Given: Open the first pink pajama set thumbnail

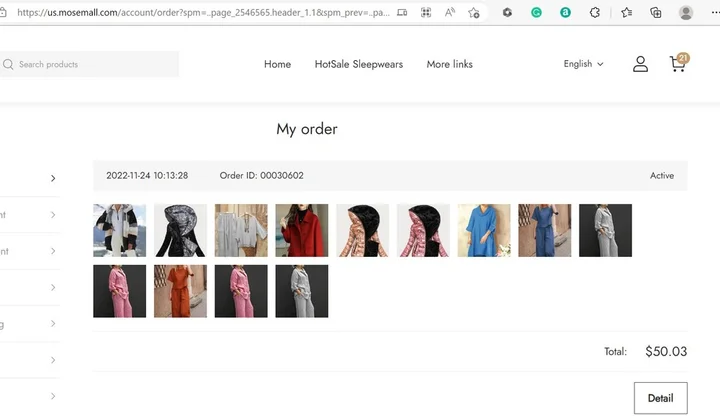Looking at the screenshot, I should click(119, 291).
